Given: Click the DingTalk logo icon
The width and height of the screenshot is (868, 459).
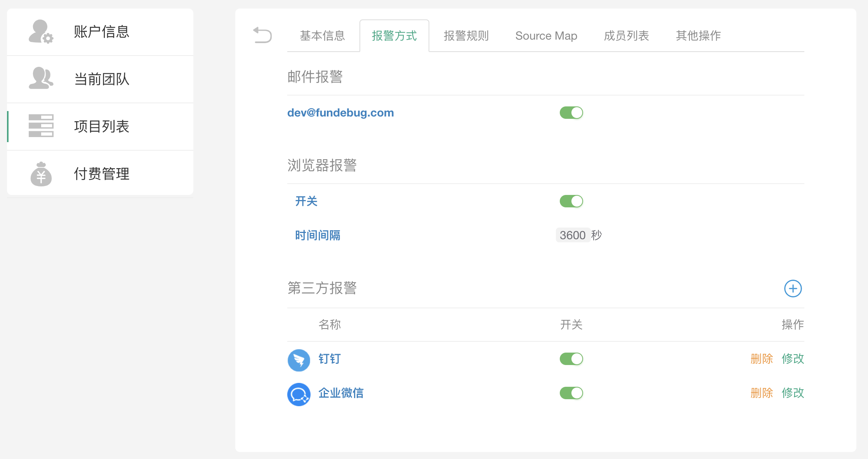Looking at the screenshot, I should click(x=299, y=360).
